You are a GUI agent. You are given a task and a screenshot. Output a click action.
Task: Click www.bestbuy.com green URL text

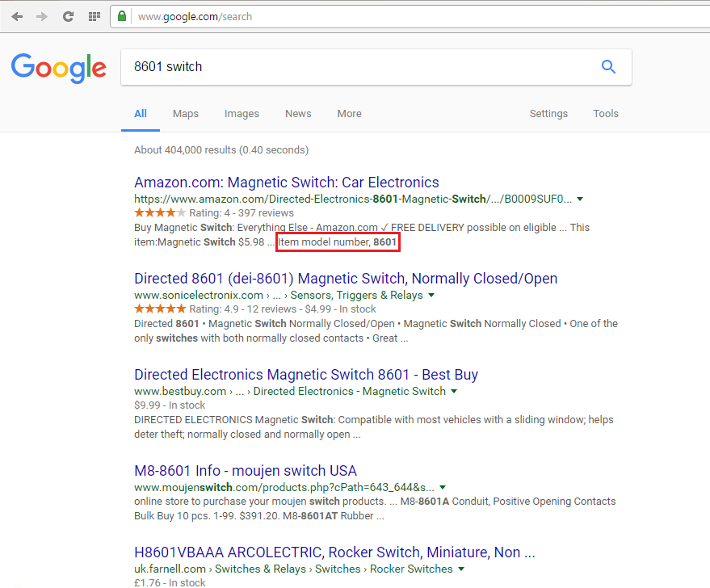click(x=180, y=391)
